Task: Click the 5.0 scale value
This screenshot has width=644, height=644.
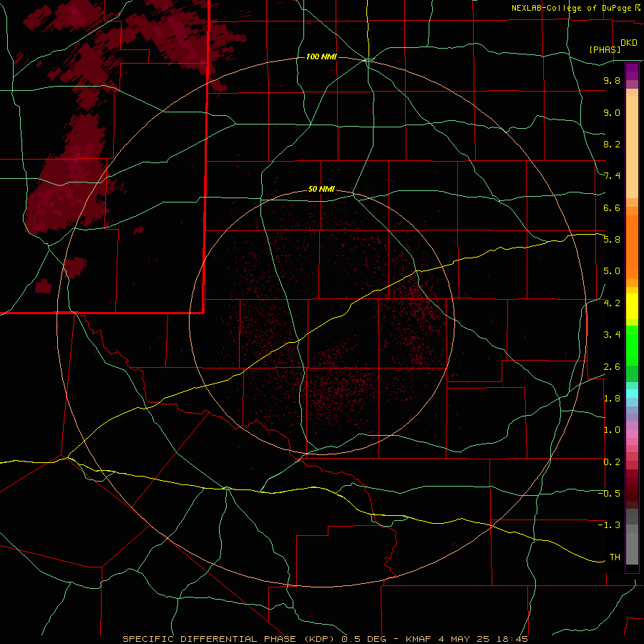Action: pos(612,271)
